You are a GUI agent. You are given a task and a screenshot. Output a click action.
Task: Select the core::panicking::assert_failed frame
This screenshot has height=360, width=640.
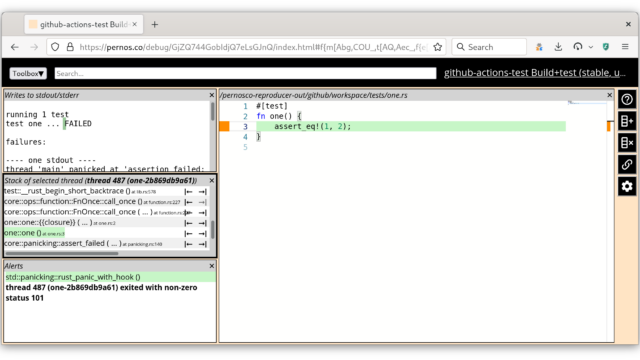[83, 244]
